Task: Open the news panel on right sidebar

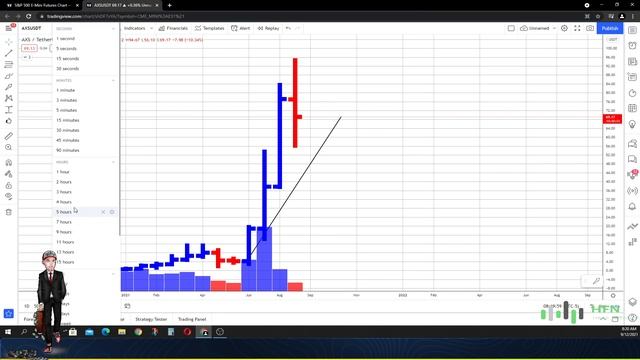Action: (632, 62)
